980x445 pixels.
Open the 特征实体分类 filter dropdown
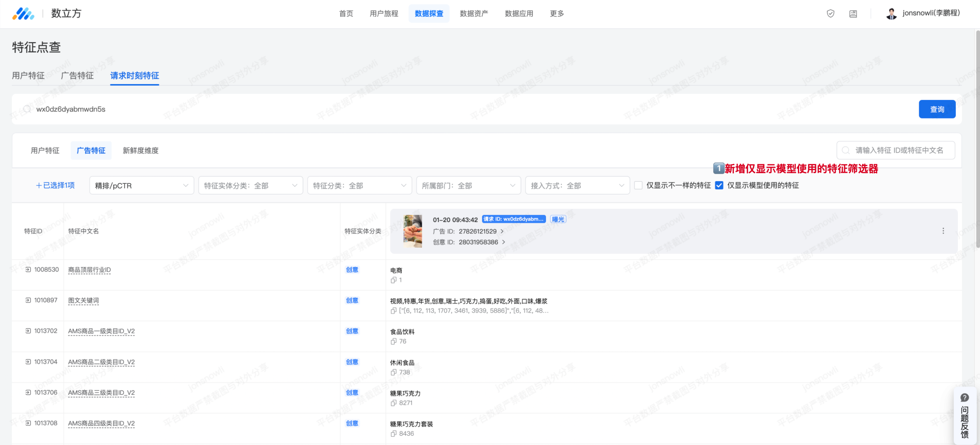(251, 185)
